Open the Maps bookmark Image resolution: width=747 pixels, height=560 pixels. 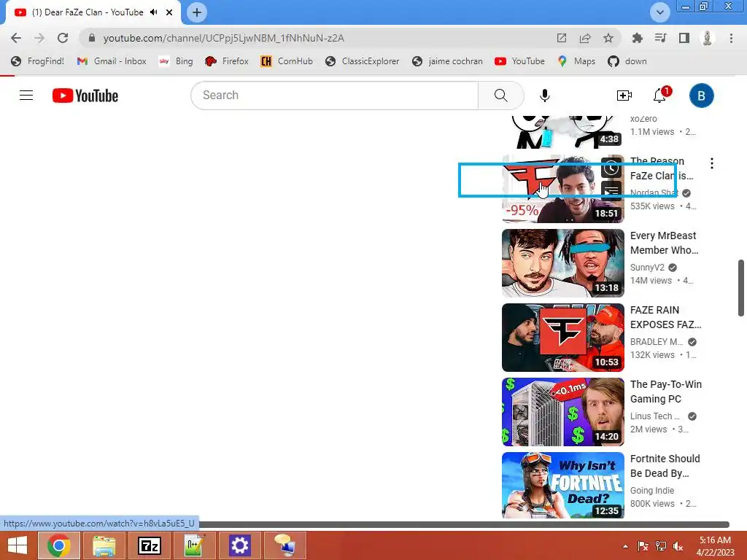[x=576, y=61]
